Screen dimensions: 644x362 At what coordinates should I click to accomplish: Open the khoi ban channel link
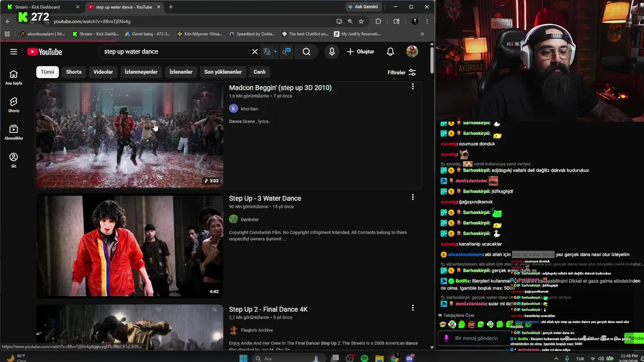pos(249,109)
